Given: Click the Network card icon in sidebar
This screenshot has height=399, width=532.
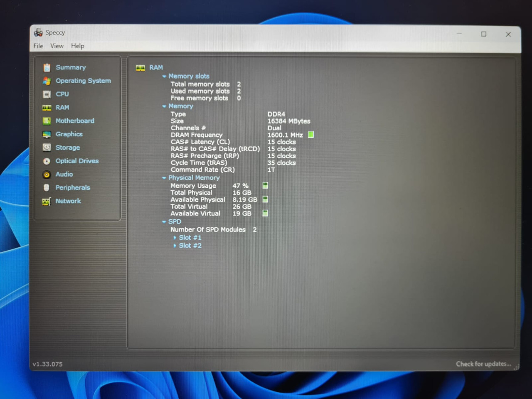Looking at the screenshot, I should click(x=46, y=202).
